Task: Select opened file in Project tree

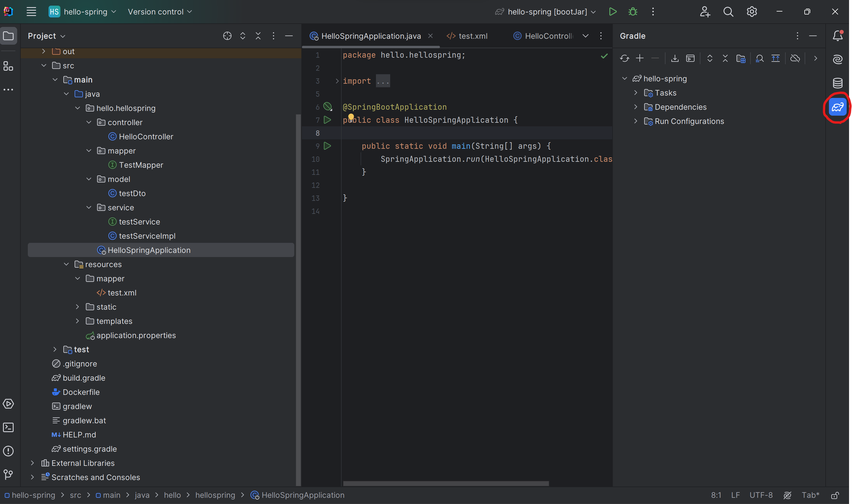Action: point(227,36)
